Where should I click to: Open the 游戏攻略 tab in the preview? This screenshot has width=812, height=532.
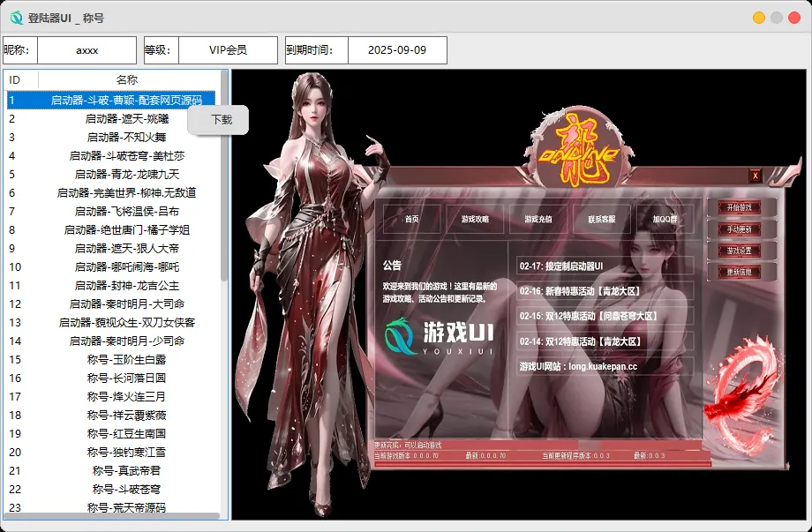(475, 219)
